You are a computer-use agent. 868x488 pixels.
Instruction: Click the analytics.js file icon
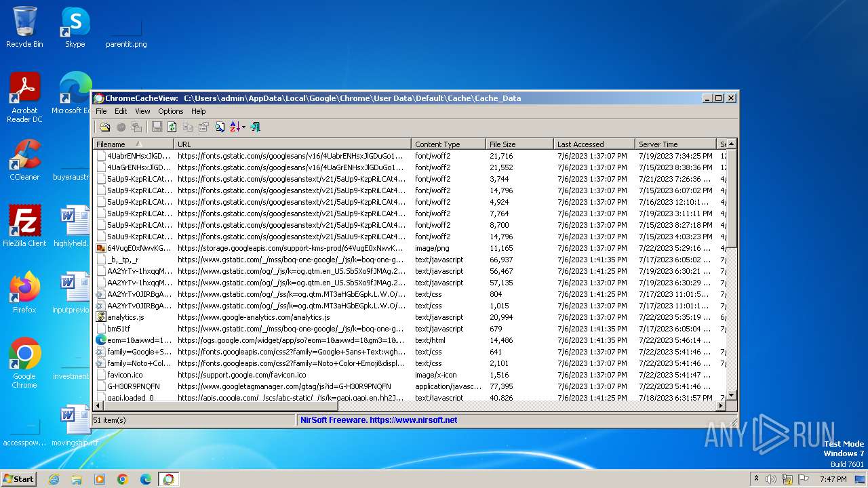pos(100,317)
